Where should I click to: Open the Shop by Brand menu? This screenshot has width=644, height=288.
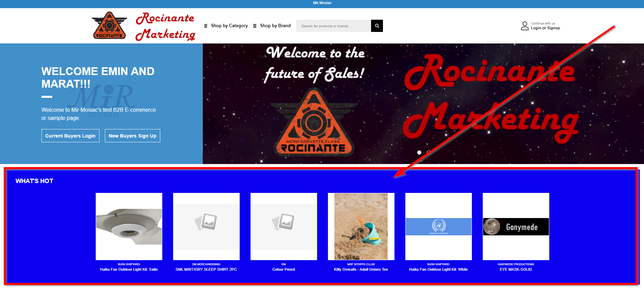275,26
